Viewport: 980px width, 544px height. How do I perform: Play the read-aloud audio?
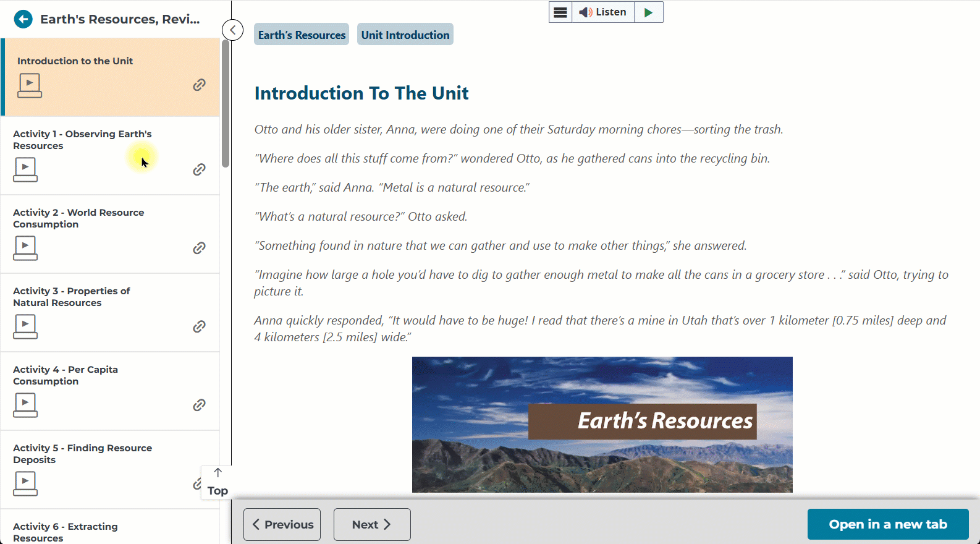point(648,12)
